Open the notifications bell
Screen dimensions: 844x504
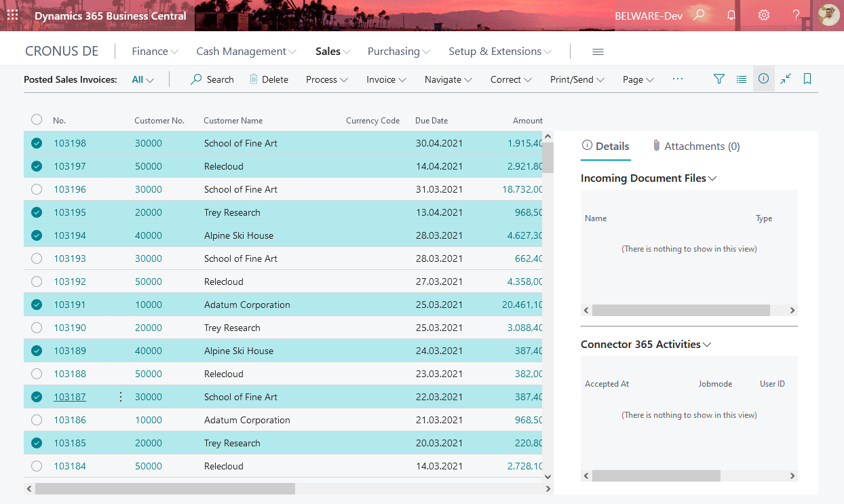731,15
